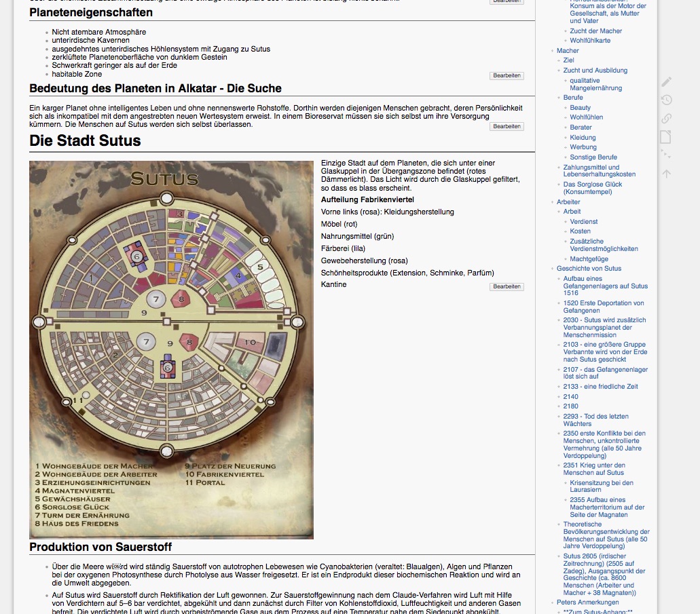Open '2103 - eine größere Gruppe Verbannte' link

click(x=604, y=351)
